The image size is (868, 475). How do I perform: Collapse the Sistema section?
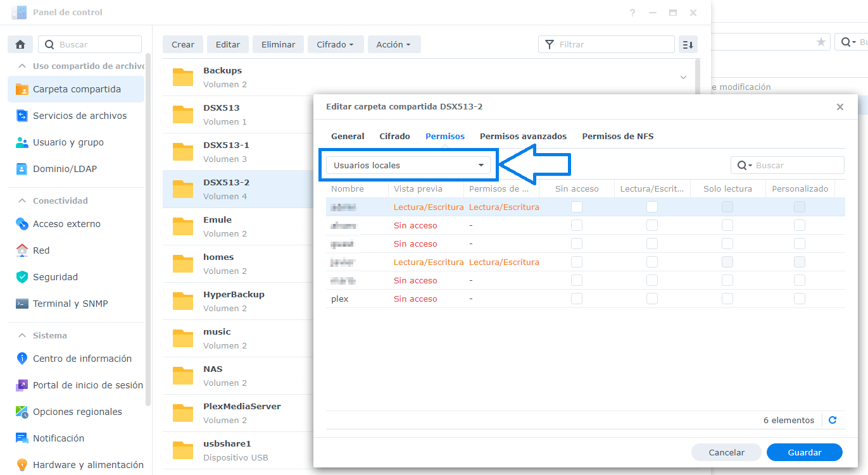22,335
